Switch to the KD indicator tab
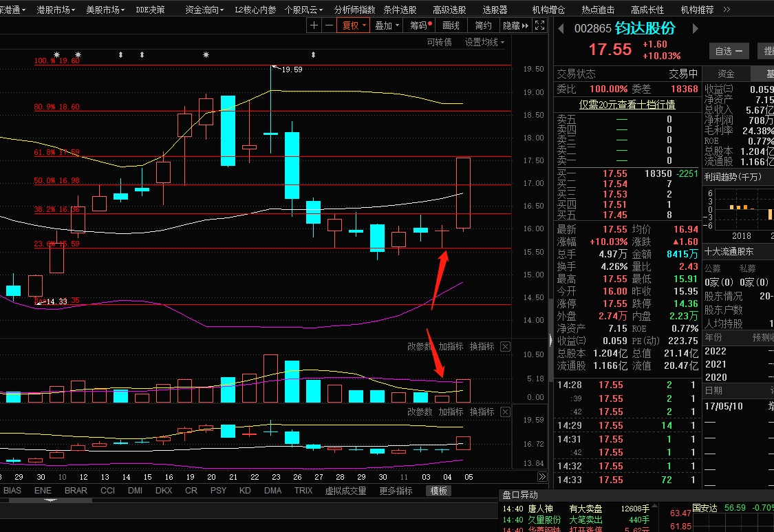774x532 pixels. tap(245, 491)
